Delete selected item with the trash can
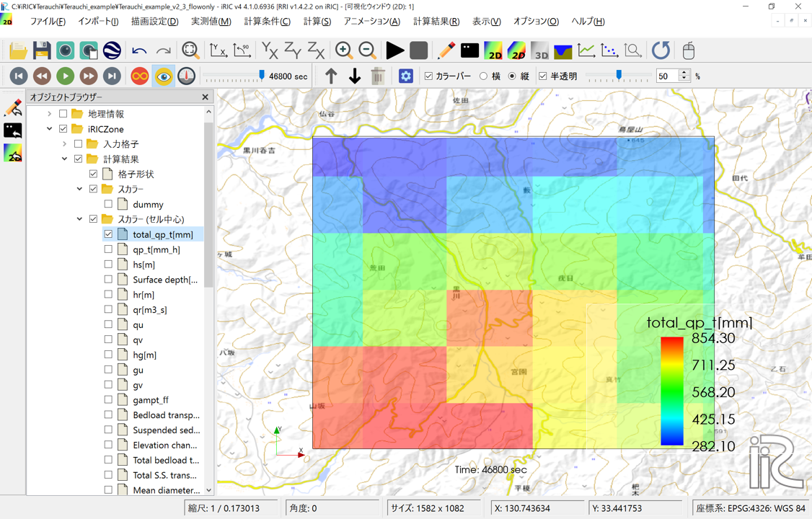812x519 pixels. click(378, 76)
